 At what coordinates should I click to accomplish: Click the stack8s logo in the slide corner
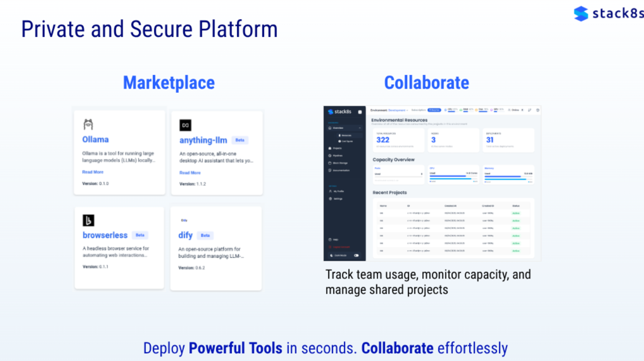609,13
